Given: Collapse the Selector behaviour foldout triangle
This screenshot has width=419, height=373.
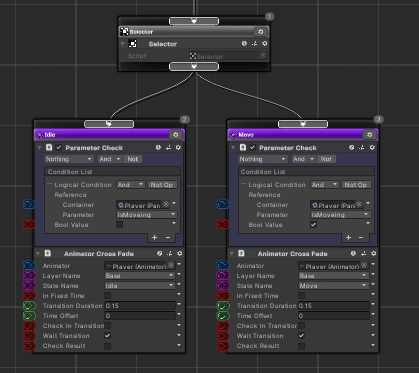Looking at the screenshot, I should (122, 44).
